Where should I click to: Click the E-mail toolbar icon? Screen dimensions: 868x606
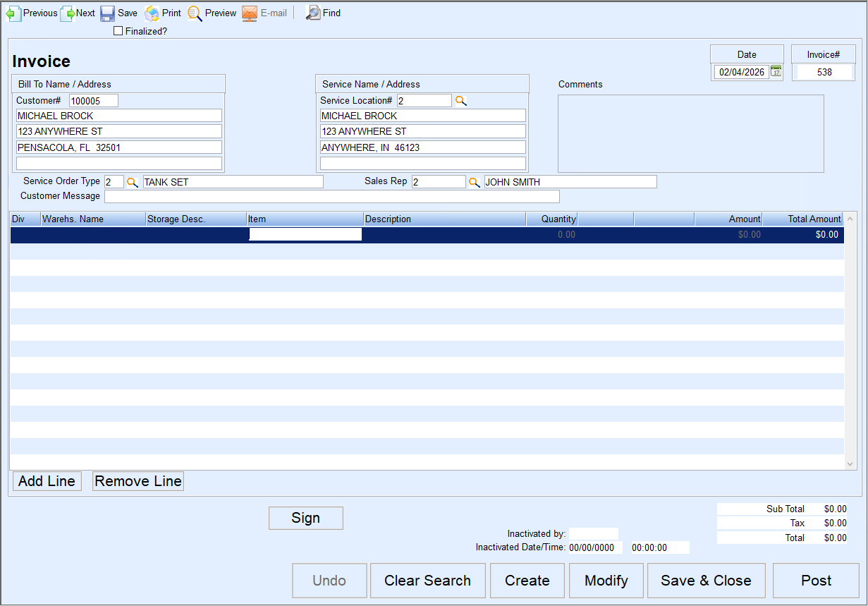coord(250,13)
